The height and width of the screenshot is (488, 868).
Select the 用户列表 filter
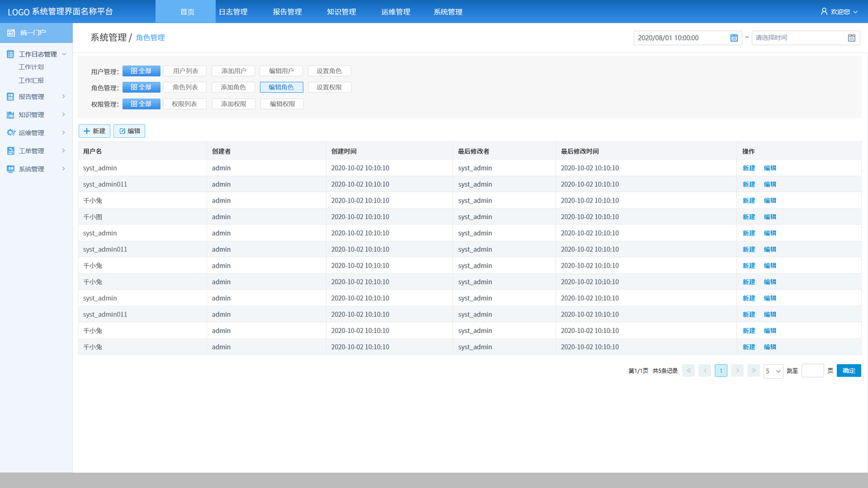pyautogui.click(x=186, y=71)
